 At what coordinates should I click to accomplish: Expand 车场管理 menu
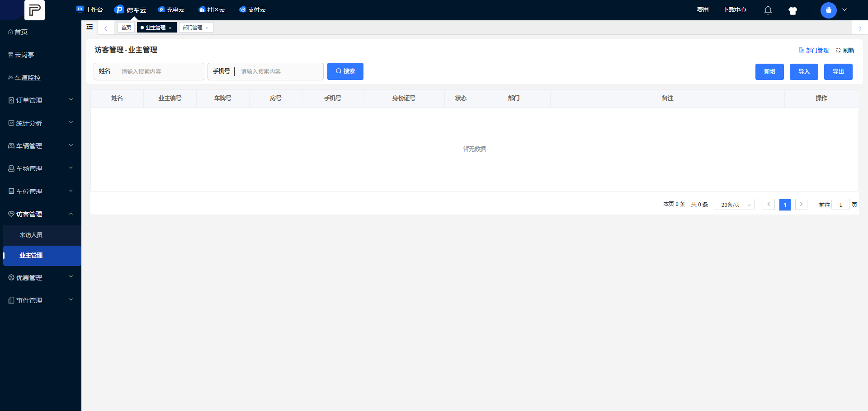click(41, 168)
